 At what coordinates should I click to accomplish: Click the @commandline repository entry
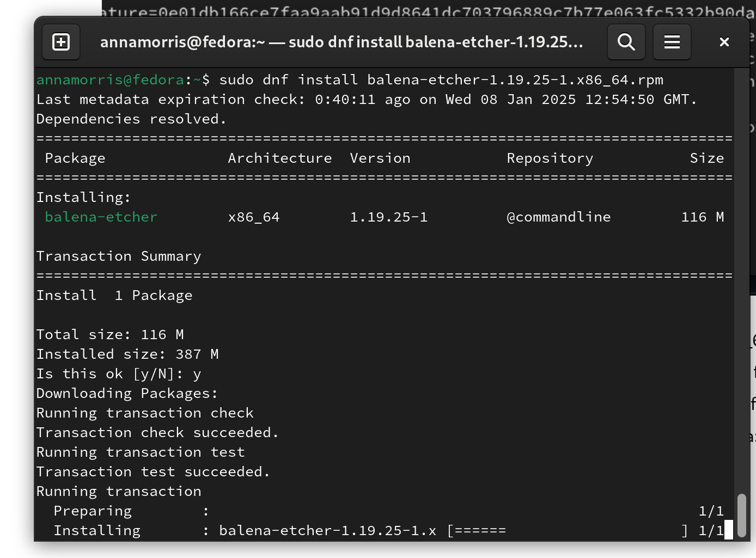[x=559, y=217]
